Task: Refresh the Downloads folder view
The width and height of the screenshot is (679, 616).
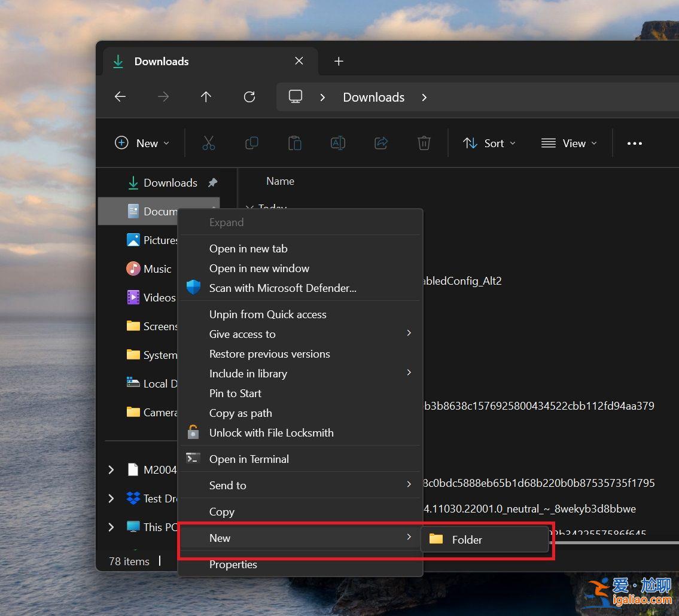Action: pos(249,97)
